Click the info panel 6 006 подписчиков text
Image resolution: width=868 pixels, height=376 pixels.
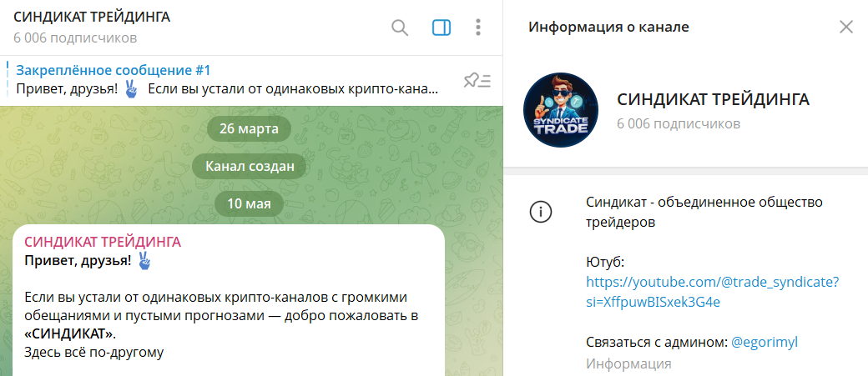[x=679, y=123]
